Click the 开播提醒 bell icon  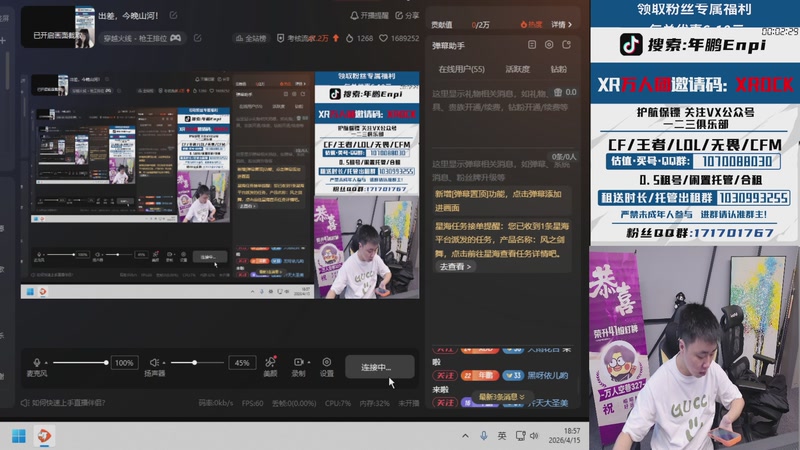click(354, 15)
